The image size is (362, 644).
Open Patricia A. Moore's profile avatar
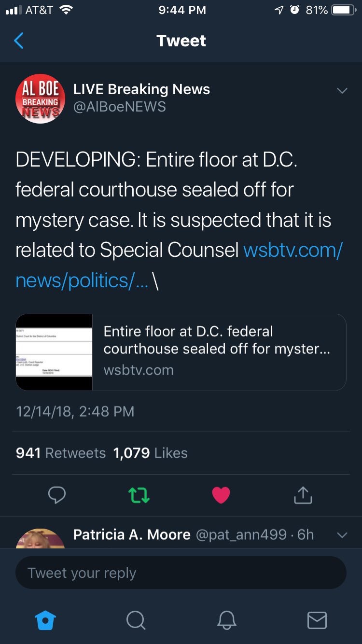click(x=41, y=538)
